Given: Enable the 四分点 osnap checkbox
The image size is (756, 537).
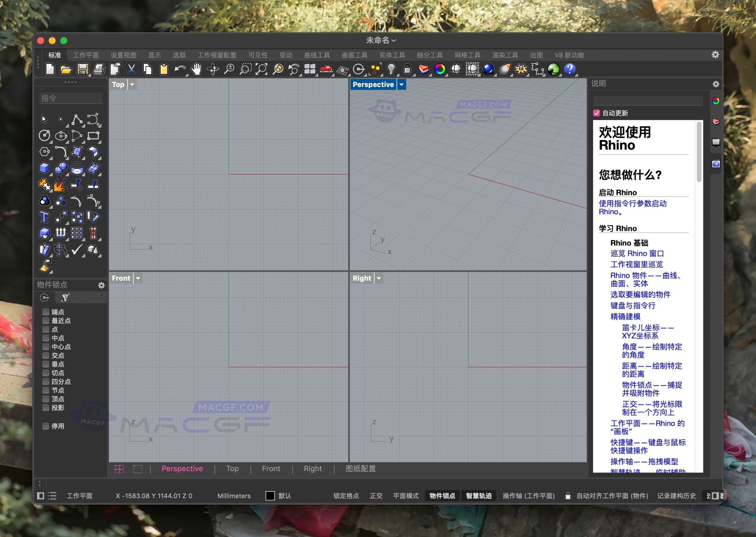Looking at the screenshot, I should pos(45,381).
